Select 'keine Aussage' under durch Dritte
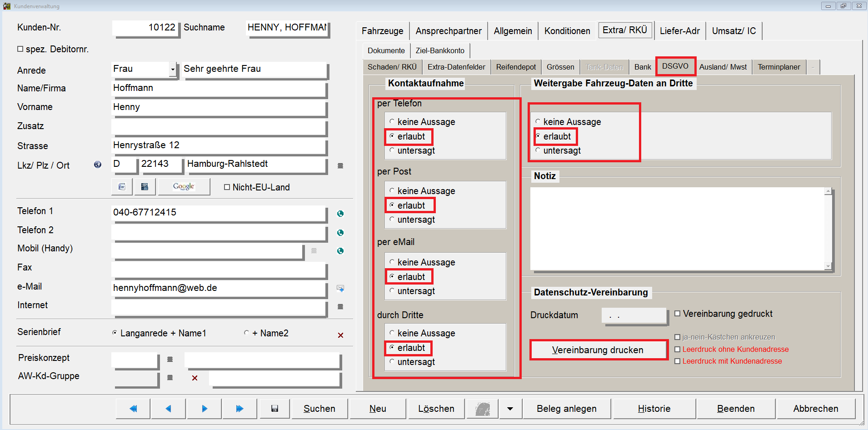The image size is (868, 430). (392, 333)
